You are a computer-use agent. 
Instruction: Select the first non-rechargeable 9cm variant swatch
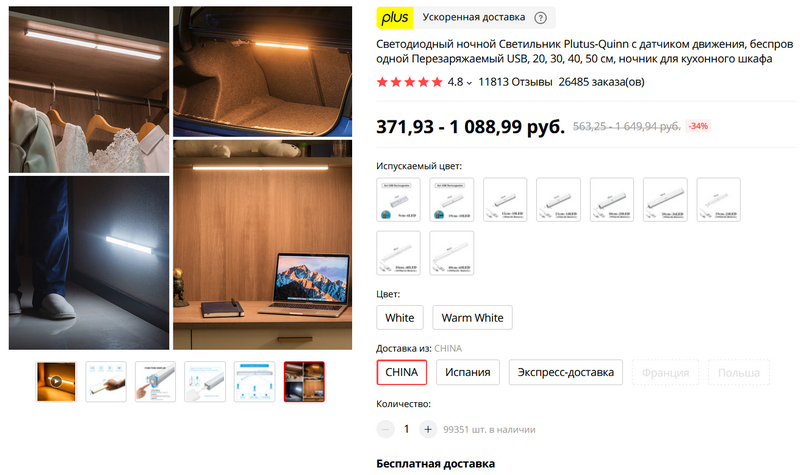point(398,199)
